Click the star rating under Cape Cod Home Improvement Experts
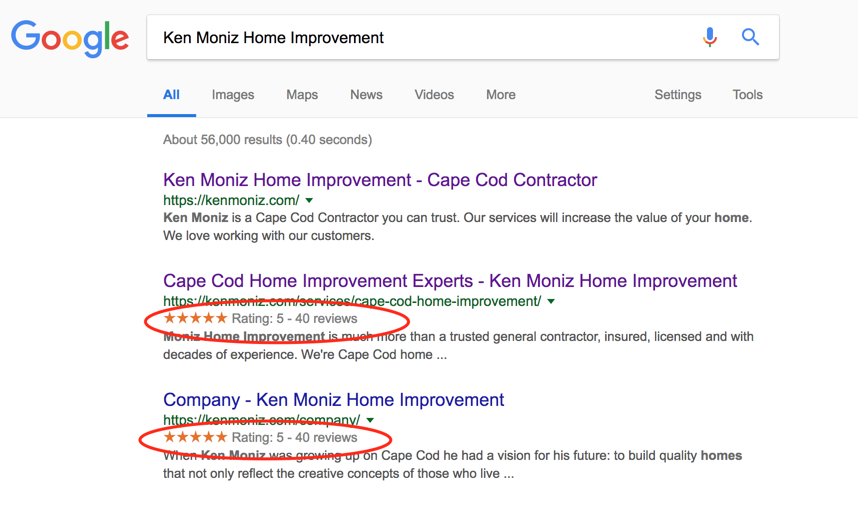This screenshot has height=510, width=858. (195, 318)
